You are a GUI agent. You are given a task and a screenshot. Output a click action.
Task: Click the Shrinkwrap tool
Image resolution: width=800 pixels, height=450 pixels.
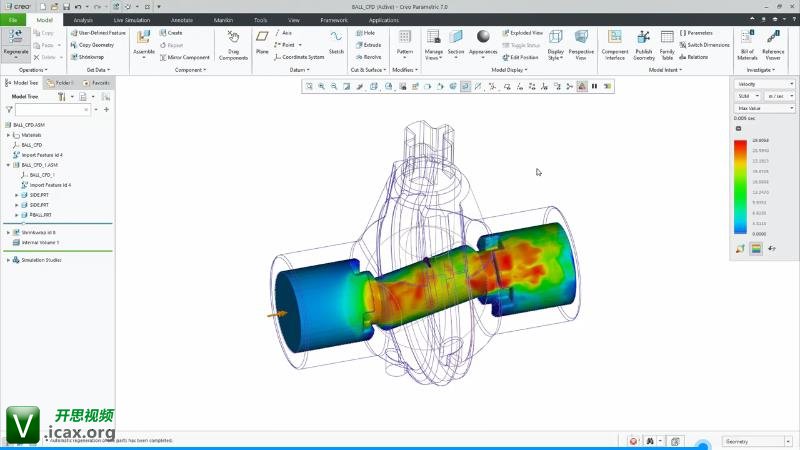87,57
